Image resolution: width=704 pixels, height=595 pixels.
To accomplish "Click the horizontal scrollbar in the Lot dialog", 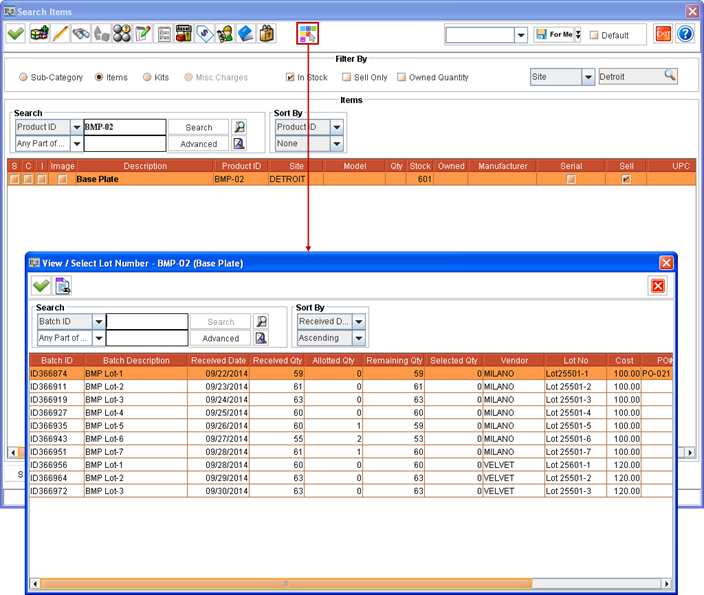I will tap(285, 583).
